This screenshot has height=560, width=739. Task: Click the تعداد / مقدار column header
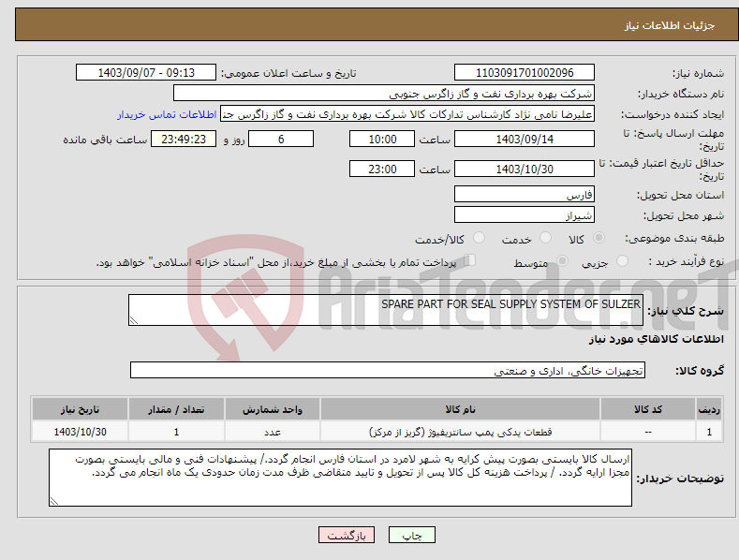point(176,409)
